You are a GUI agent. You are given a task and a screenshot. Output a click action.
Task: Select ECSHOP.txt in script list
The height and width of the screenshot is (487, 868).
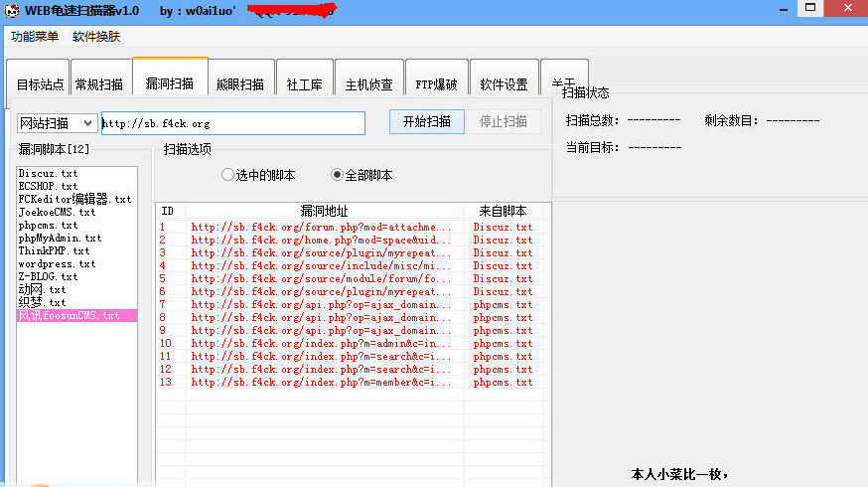point(76,186)
